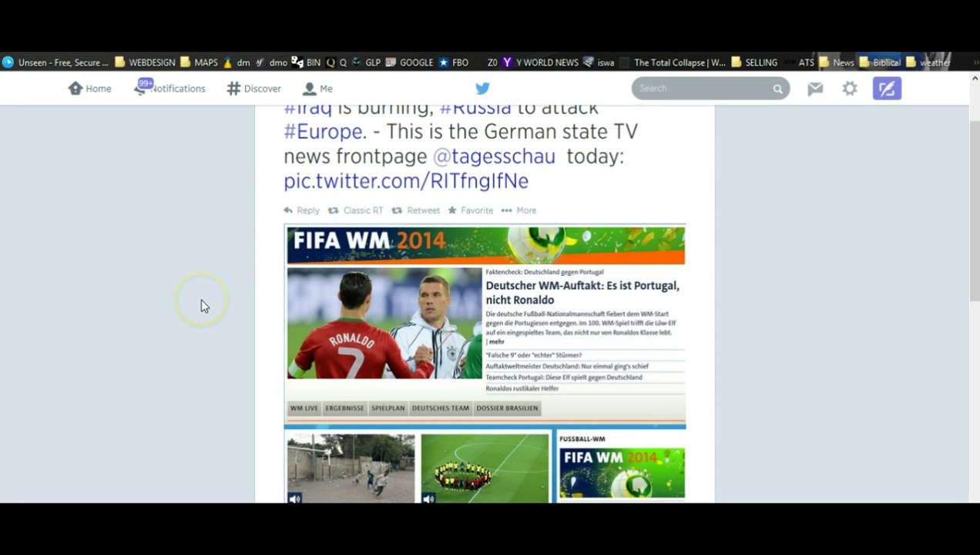Open the pic.twitter.com/RITfngIfNe link
Image resolution: width=980 pixels, height=555 pixels.
[x=406, y=181]
